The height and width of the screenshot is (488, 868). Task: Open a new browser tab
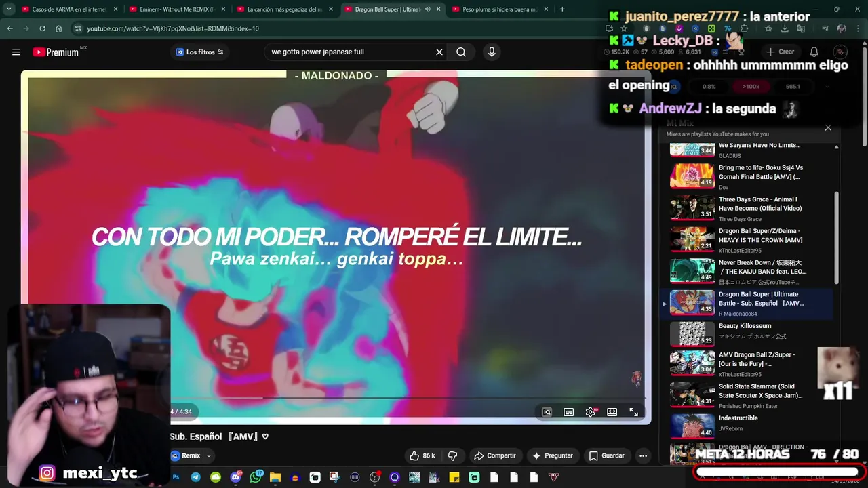(x=562, y=9)
